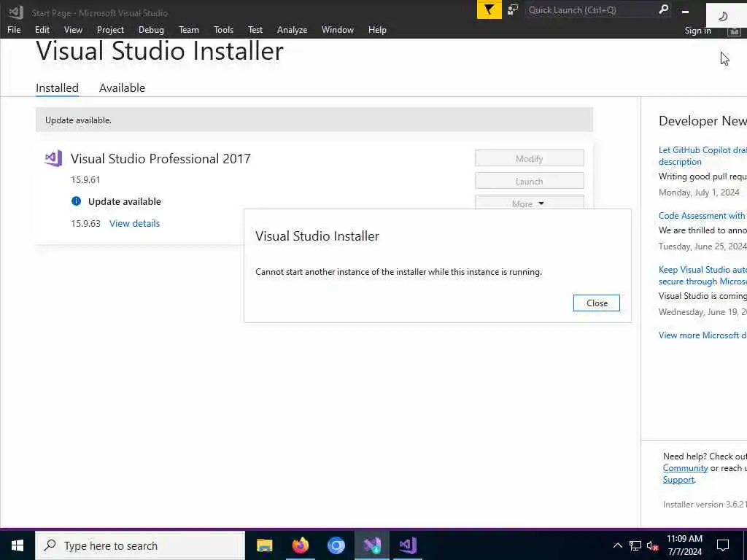Open File Explorer from the taskbar

point(264,545)
